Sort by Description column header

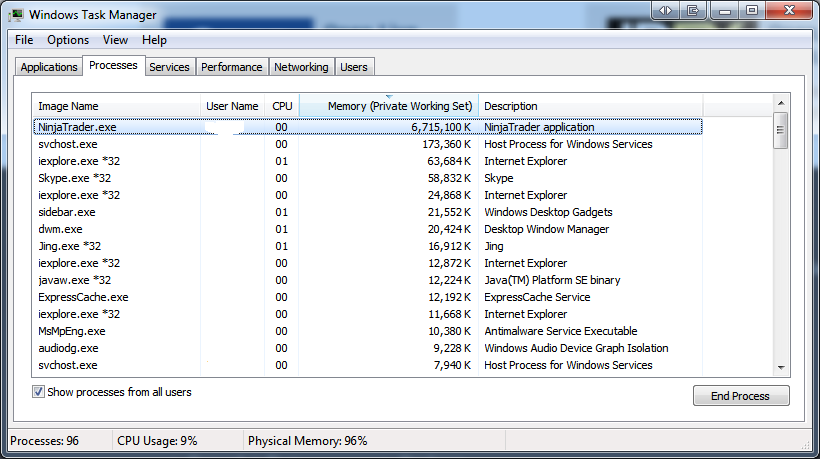click(591, 106)
